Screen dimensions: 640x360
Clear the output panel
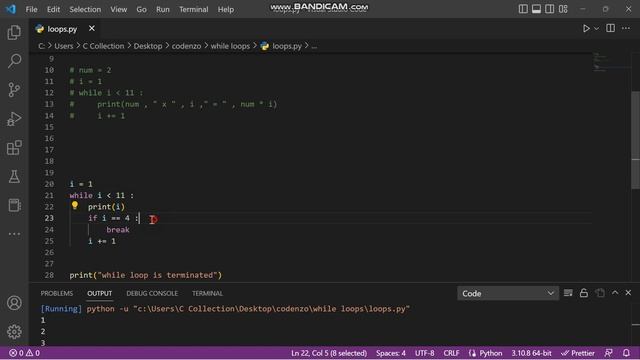[568, 293]
